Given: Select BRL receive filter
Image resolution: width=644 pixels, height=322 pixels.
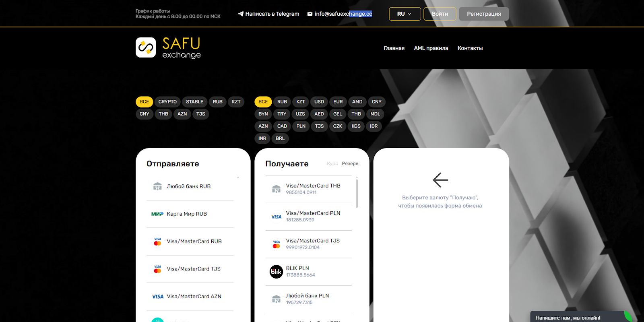Looking at the screenshot, I should pyautogui.click(x=280, y=138).
